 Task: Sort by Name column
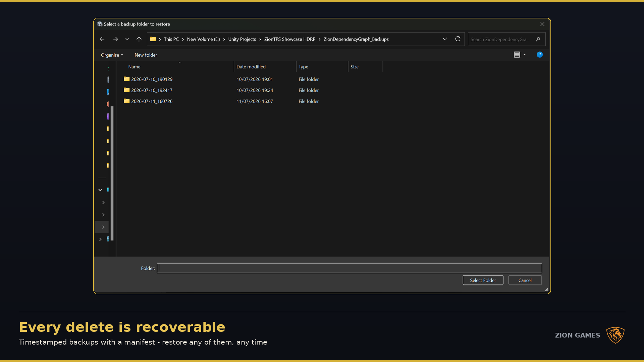click(134, 67)
